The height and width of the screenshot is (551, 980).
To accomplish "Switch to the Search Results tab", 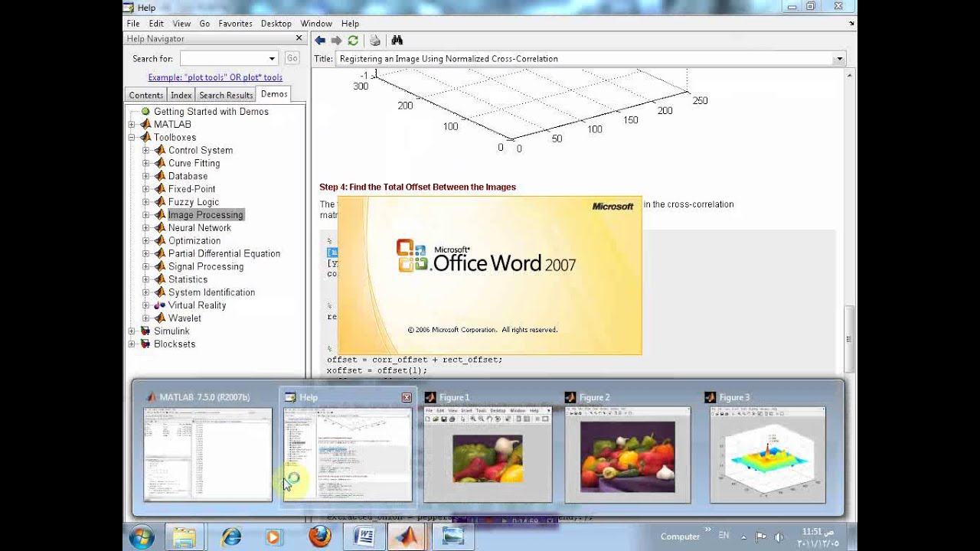I will (226, 95).
